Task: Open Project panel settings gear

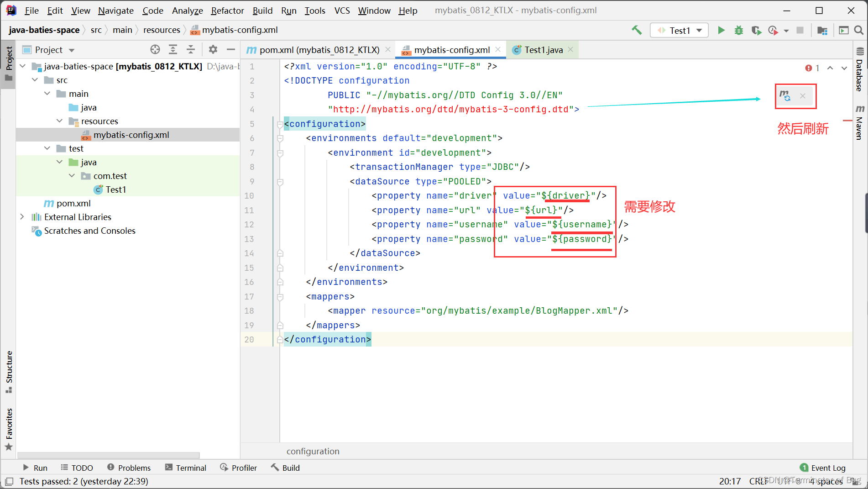Action: click(x=213, y=49)
